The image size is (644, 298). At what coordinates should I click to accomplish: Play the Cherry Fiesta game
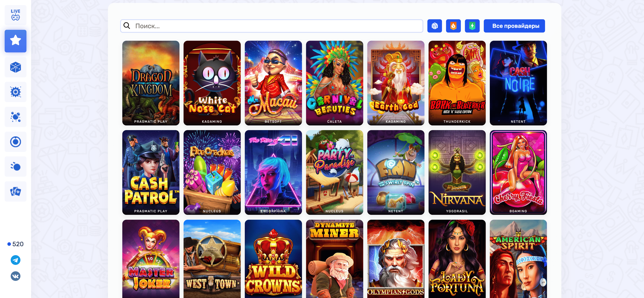pyautogui.click(x=518, y=172)
